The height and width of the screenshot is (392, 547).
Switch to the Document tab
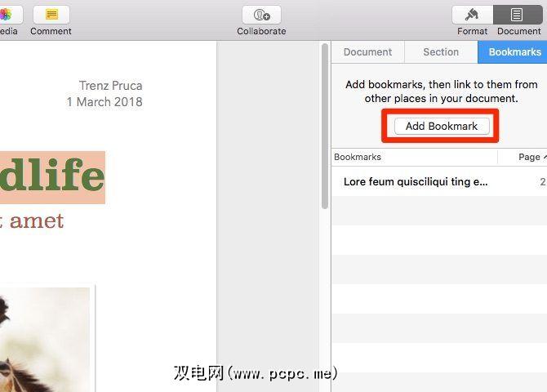tap(367, 52)
